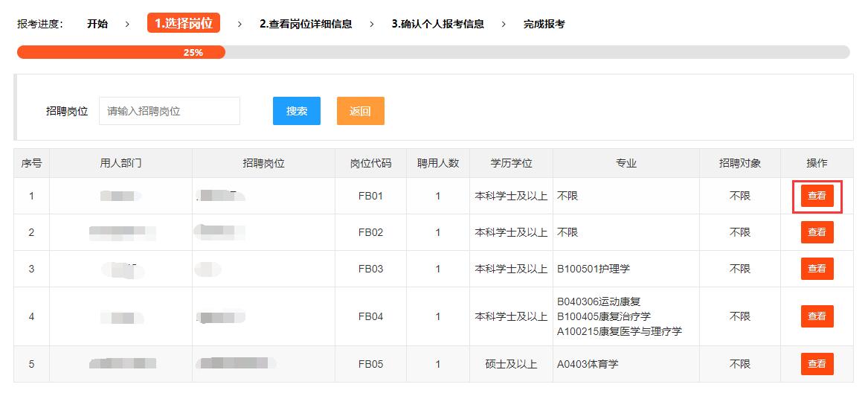Focus the 招聘岗位 search input field

point(170,111)
